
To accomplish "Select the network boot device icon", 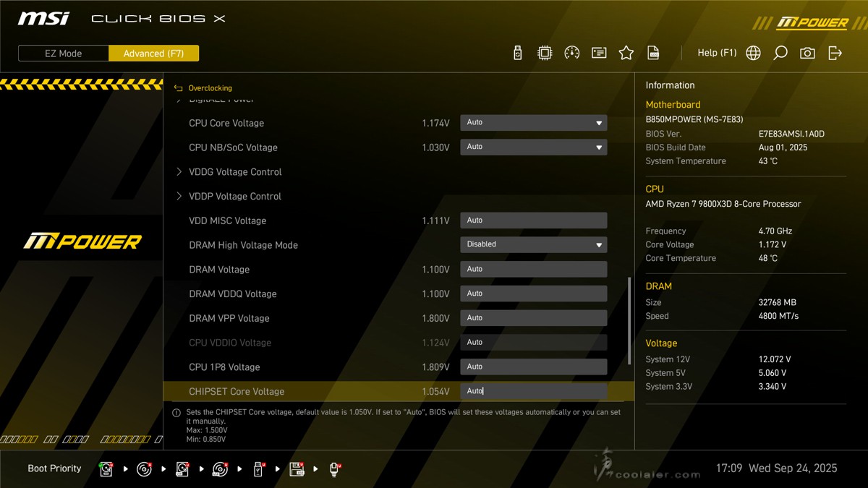I will click(x=335, y=469).
